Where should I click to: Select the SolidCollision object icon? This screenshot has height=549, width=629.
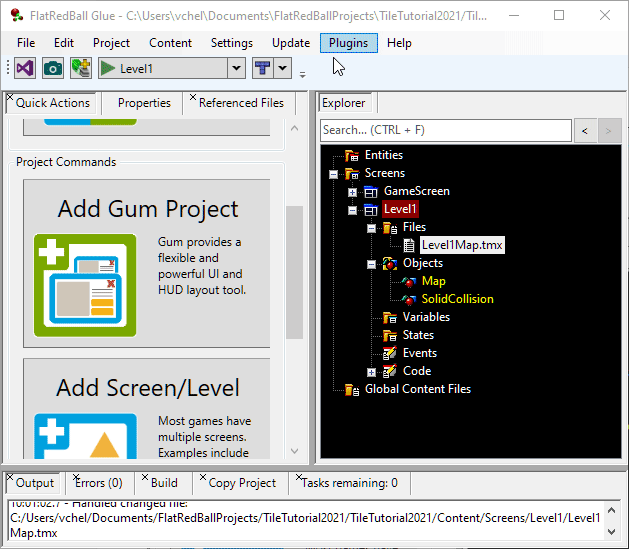[x=409, y=299]
